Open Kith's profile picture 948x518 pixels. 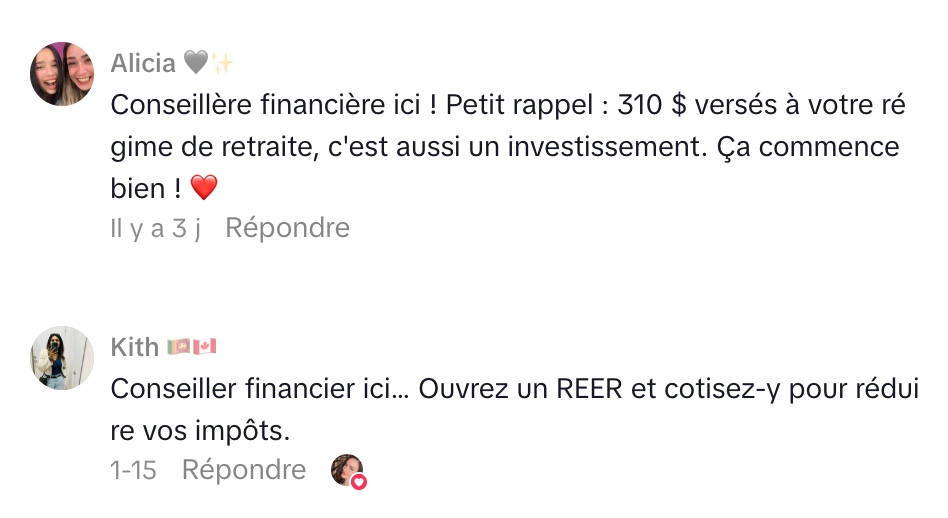coord(62,357)
